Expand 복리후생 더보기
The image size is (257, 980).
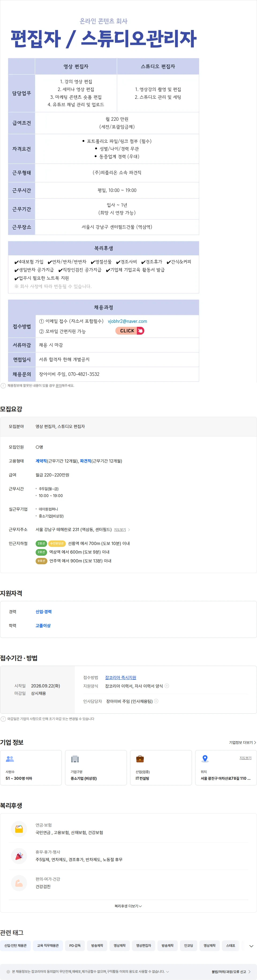(128, 906)
